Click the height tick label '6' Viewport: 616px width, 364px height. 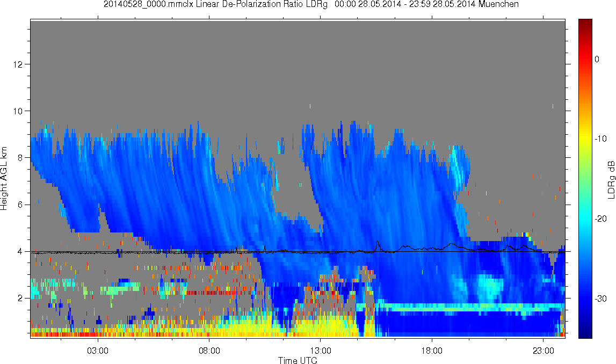(20, 205)
